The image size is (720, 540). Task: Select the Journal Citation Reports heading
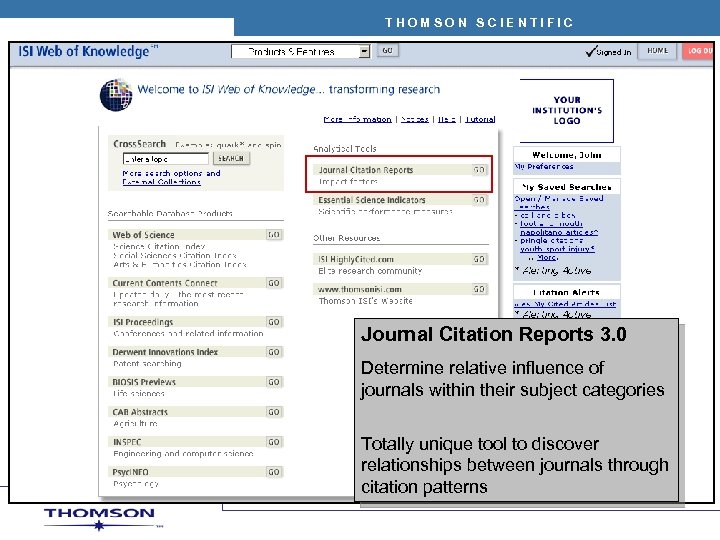tap(366, 170)
